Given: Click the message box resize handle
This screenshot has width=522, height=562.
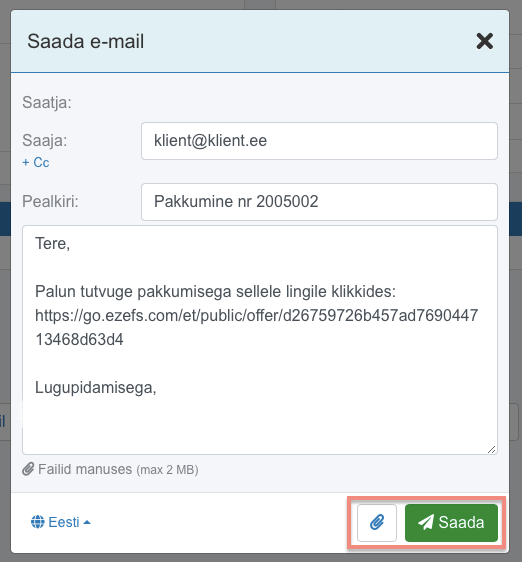Looking at the screenshot, I should (x=492, y=449).
